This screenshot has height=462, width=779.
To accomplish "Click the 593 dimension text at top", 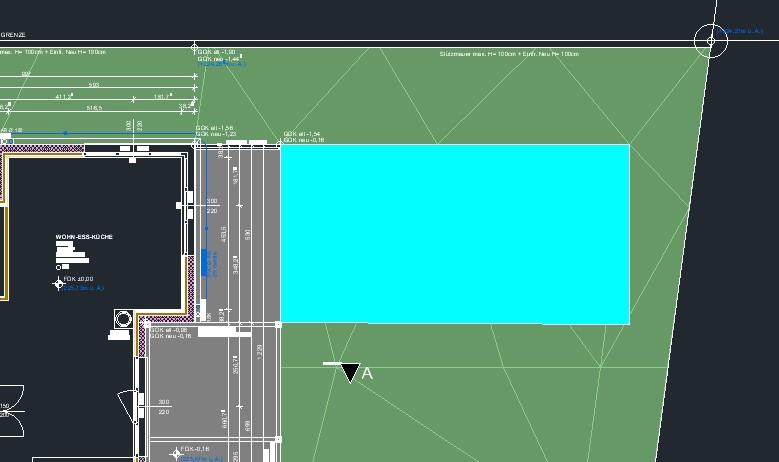I will (94, 85).
